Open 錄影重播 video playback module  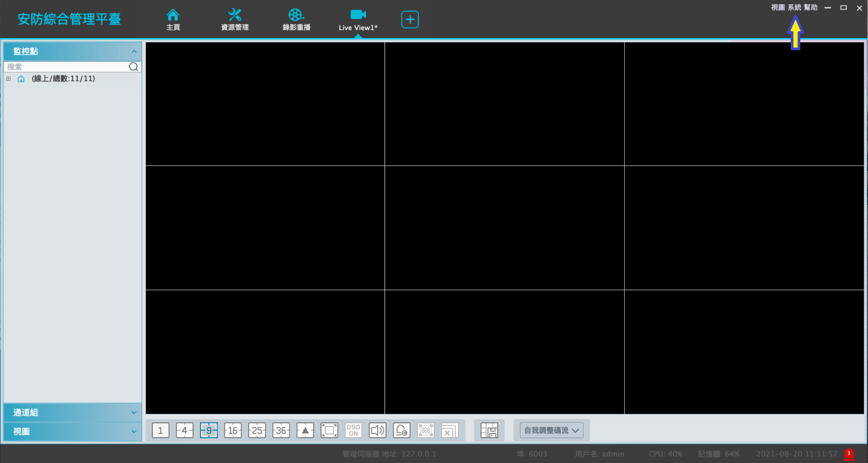296,20
